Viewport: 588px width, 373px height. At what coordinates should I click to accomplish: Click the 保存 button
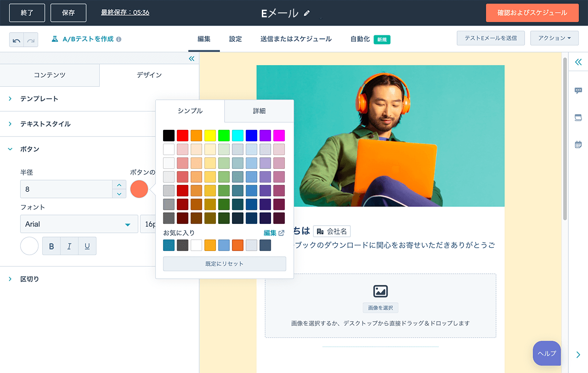[68, 13]
